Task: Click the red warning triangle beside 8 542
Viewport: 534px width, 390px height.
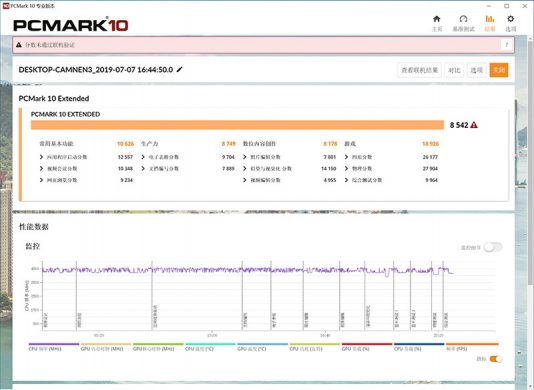Action: [474, 125]
